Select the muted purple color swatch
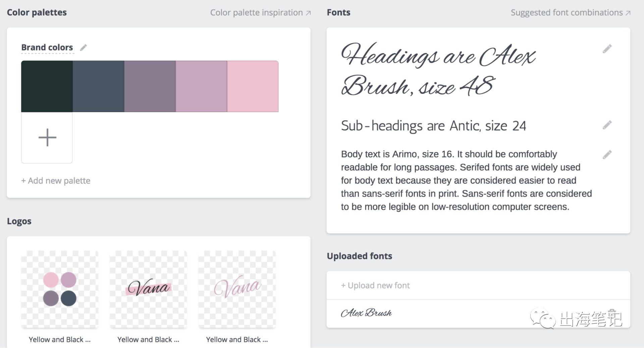 point(150,86)
